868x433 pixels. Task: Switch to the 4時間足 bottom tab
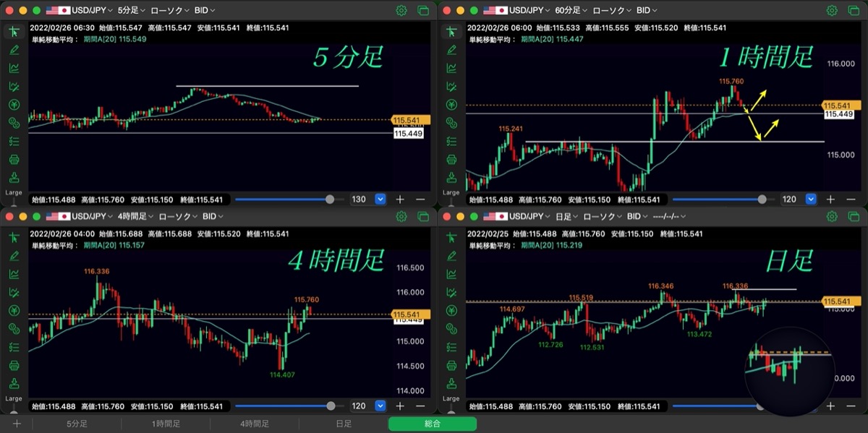(255, 424)
